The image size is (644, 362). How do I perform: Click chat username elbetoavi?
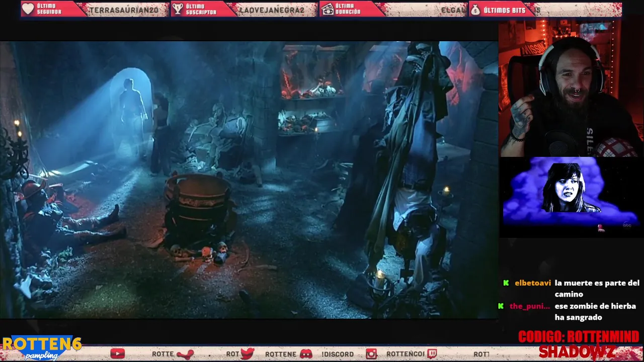point(533,283)
